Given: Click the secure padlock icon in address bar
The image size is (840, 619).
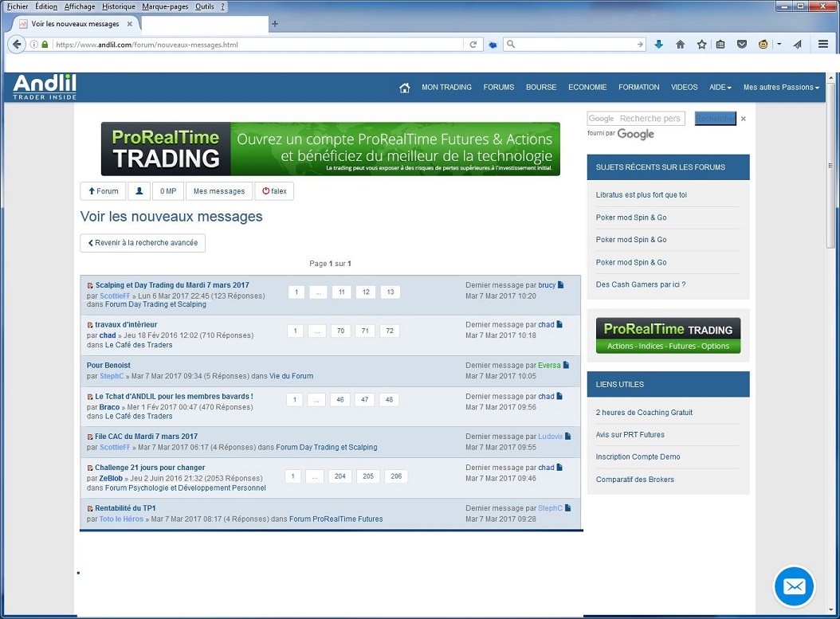Looking at the screenshot, I should tap(45, 45).
